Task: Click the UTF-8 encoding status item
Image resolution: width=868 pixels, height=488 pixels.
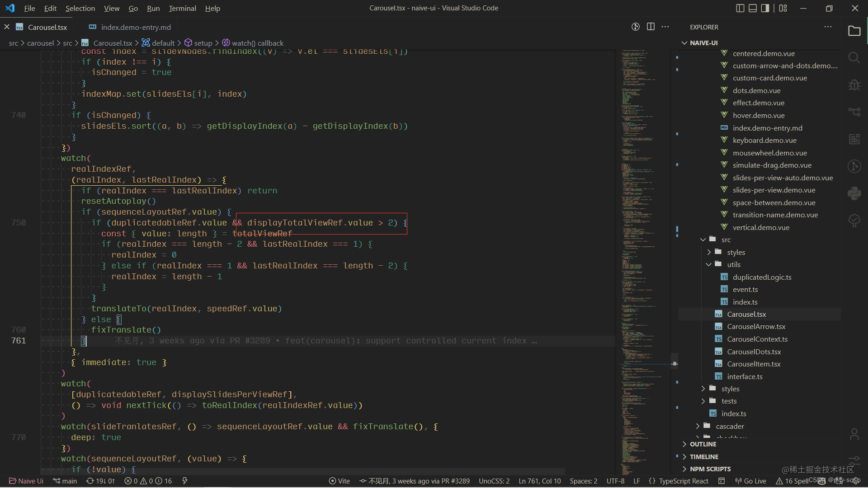Action: (615, 481)
